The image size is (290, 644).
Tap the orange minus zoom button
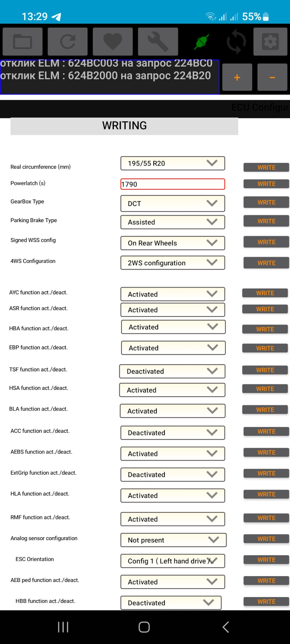point(272,77)
